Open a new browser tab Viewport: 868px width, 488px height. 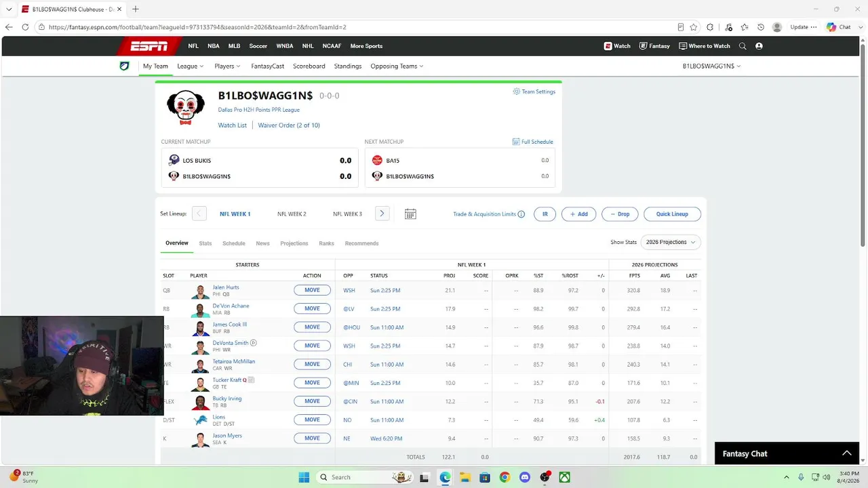click(x=136, y=9)
